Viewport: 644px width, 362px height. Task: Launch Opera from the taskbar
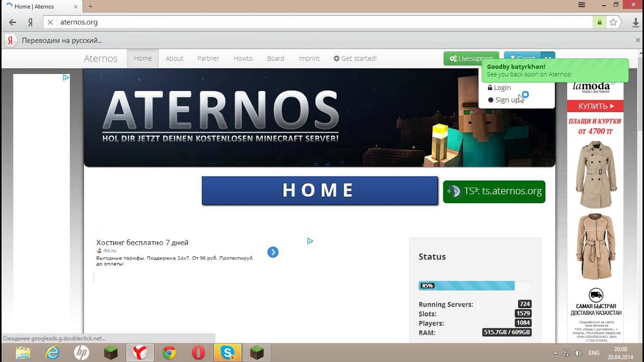pos(198,353)
